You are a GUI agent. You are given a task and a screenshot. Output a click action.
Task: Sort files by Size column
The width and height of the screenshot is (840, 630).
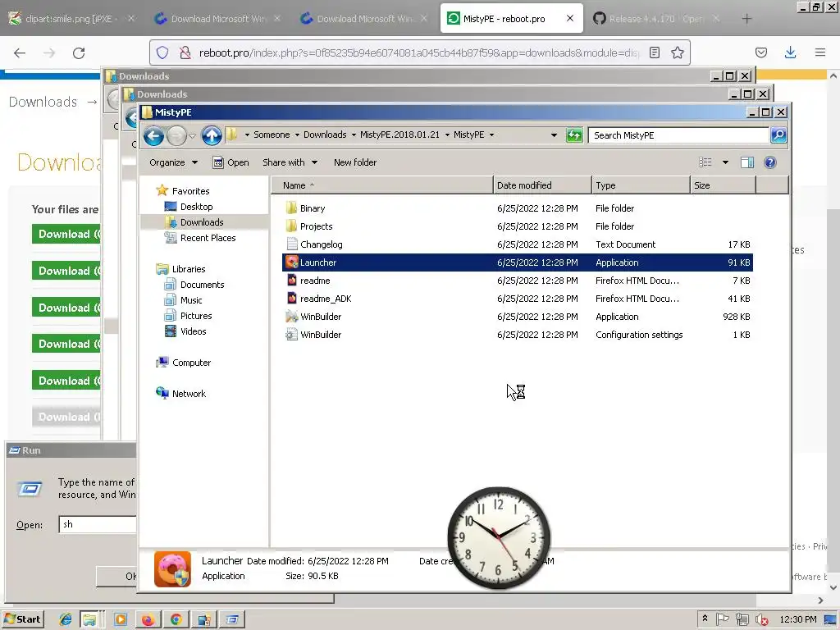coord(723,185)
